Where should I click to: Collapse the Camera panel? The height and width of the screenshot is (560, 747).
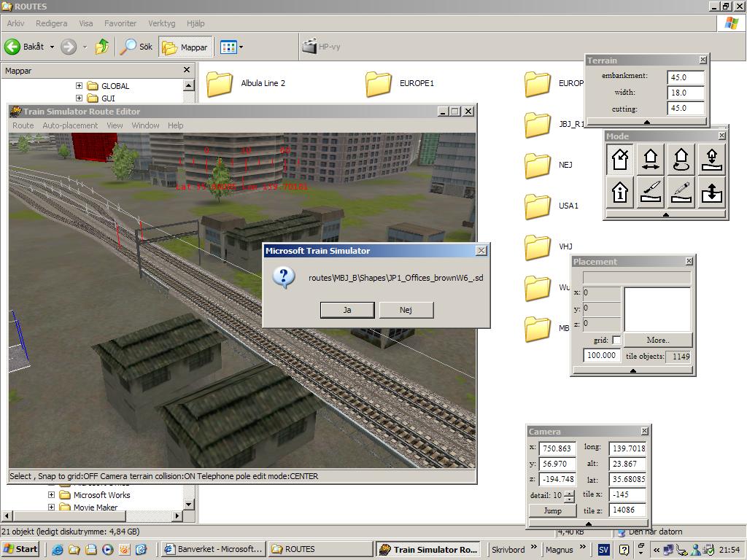589,524
